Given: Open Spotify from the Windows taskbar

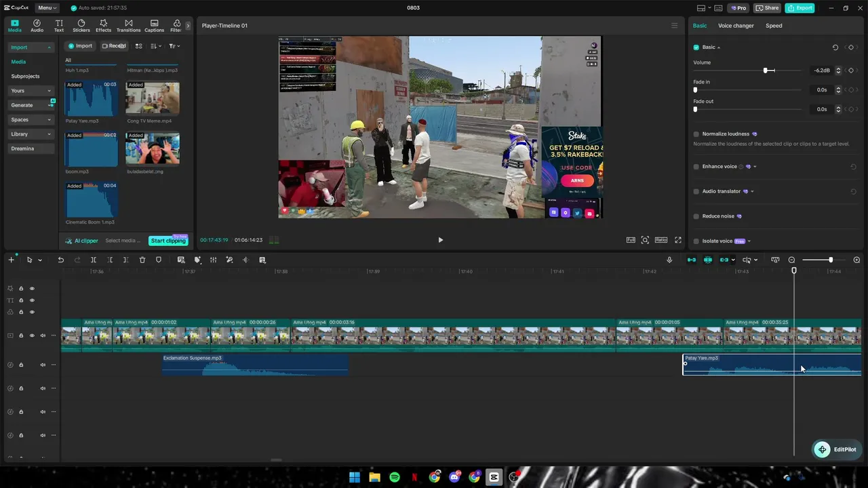Looking at the screenshot, I should click(395, 477).
